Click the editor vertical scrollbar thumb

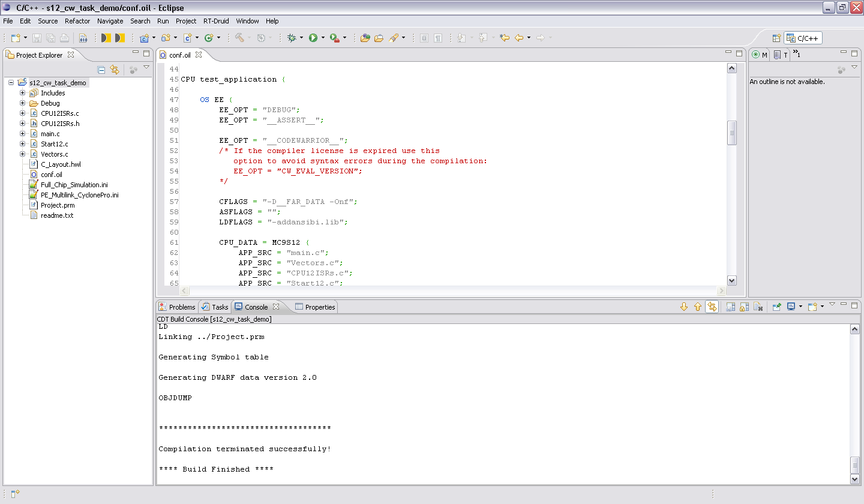click(x=732, y=133)
